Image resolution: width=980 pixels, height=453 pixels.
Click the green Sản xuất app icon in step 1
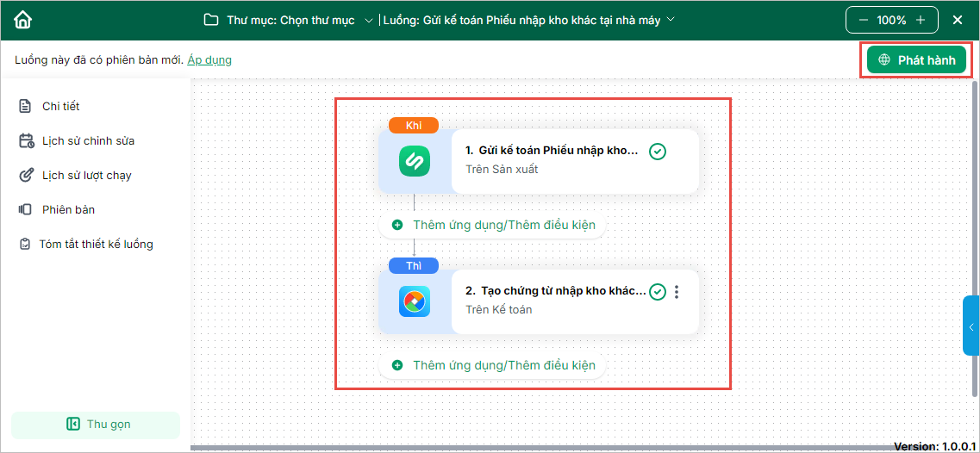[415, 160]
